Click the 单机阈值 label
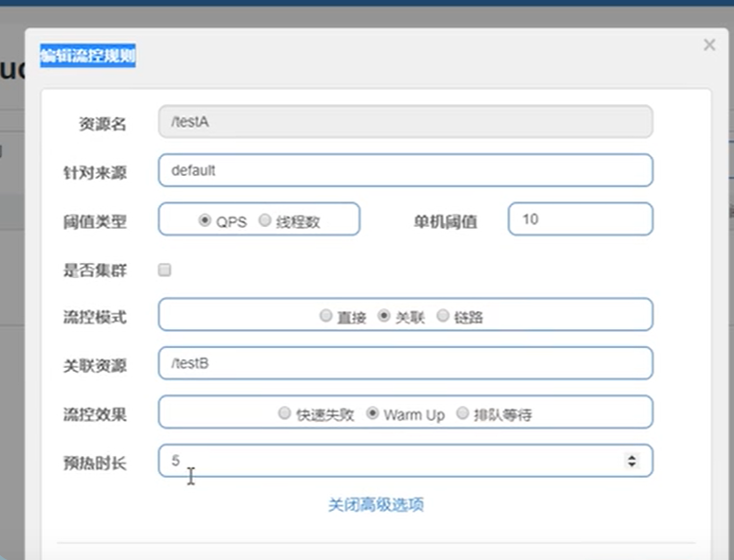734x560 pixels. pos(446,221)
